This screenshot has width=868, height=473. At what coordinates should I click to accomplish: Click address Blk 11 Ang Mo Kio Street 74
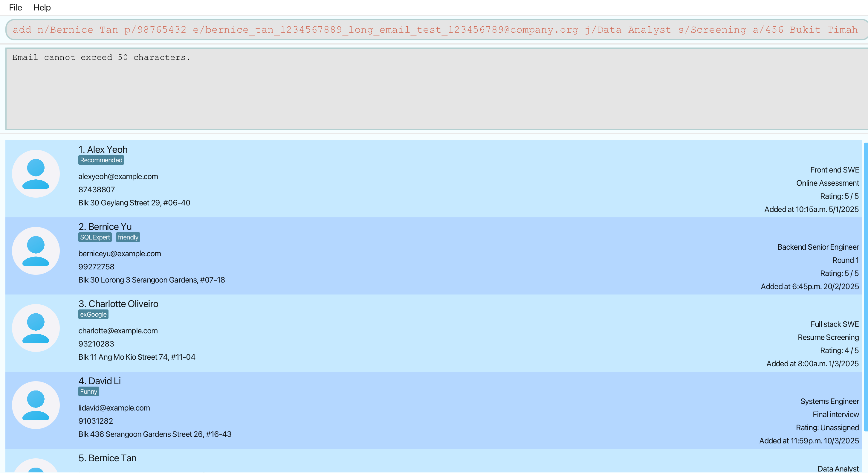[x=137, y=357]
